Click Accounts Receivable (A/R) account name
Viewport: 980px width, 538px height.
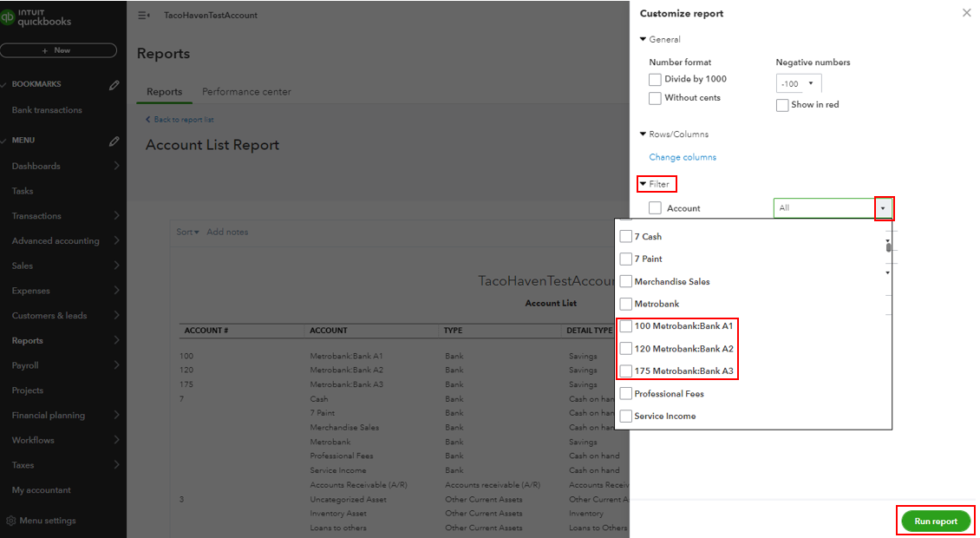pos(358,485)
